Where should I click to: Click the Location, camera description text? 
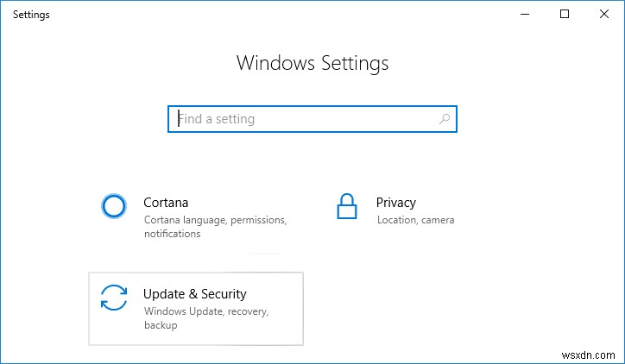tap(415, 220)
